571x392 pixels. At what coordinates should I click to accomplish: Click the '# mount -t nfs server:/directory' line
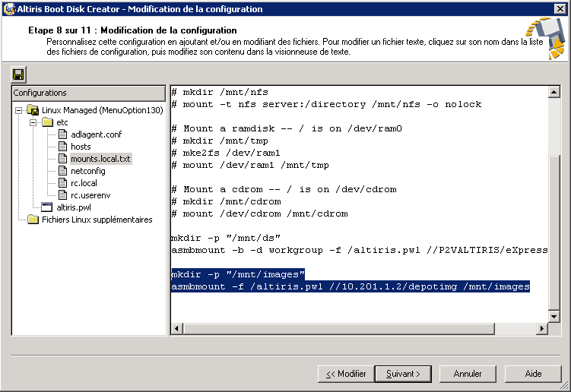coord(326,104)
